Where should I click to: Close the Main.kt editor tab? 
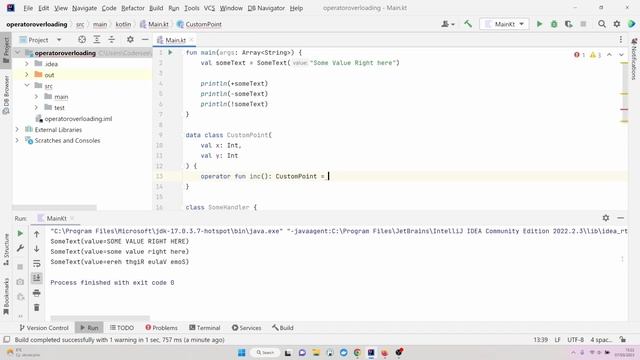click(x=191, y=40)
